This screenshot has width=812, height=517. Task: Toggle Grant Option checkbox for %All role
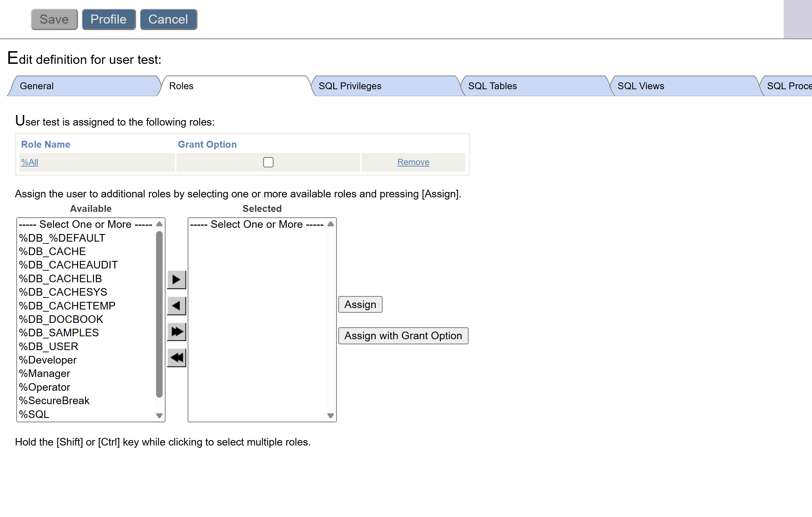point(268,162)
